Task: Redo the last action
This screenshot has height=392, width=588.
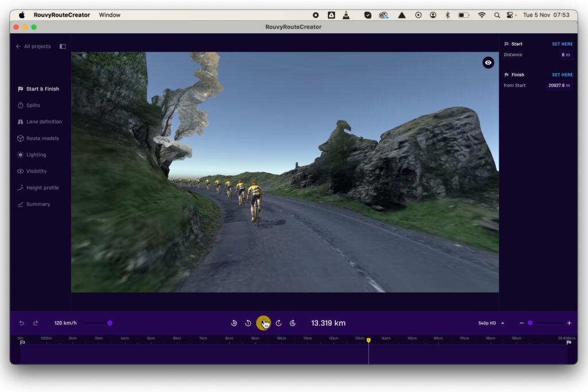Action: pos(35,323)
